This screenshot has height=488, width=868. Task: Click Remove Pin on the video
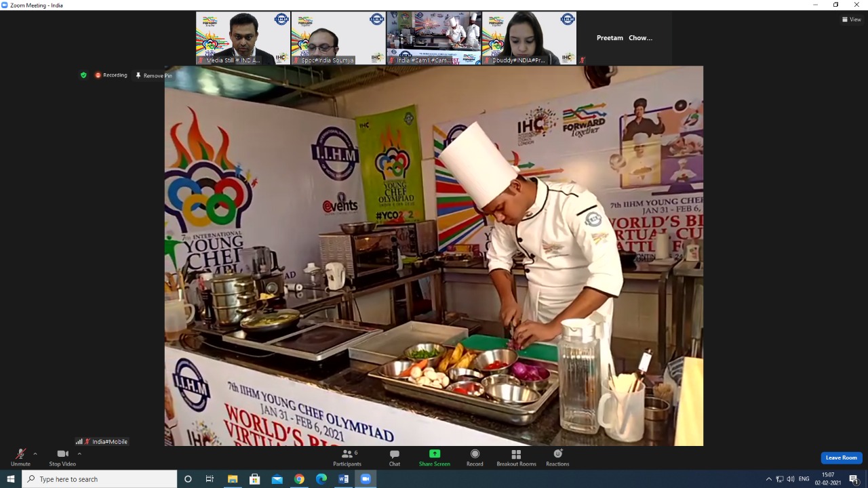point(154,75)
